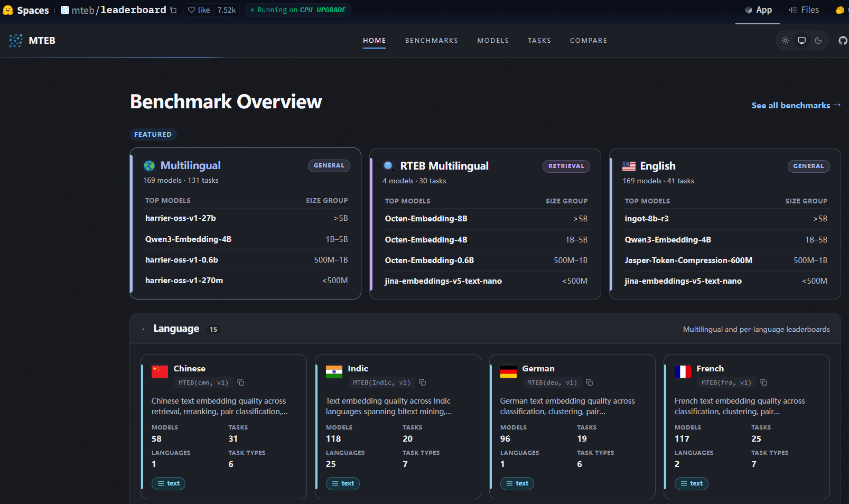Click the MTEB logo icon
Viewport: 849px width, 504px height.
coord(16,41)
